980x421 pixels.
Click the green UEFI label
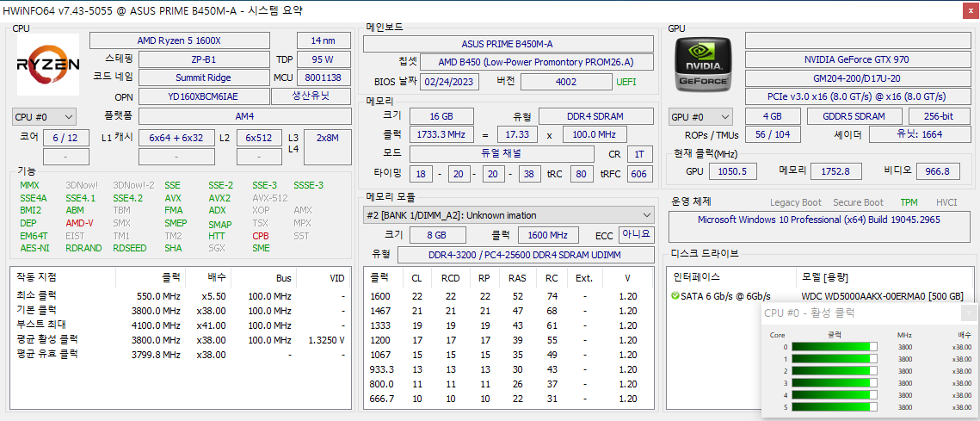(627, 82)
